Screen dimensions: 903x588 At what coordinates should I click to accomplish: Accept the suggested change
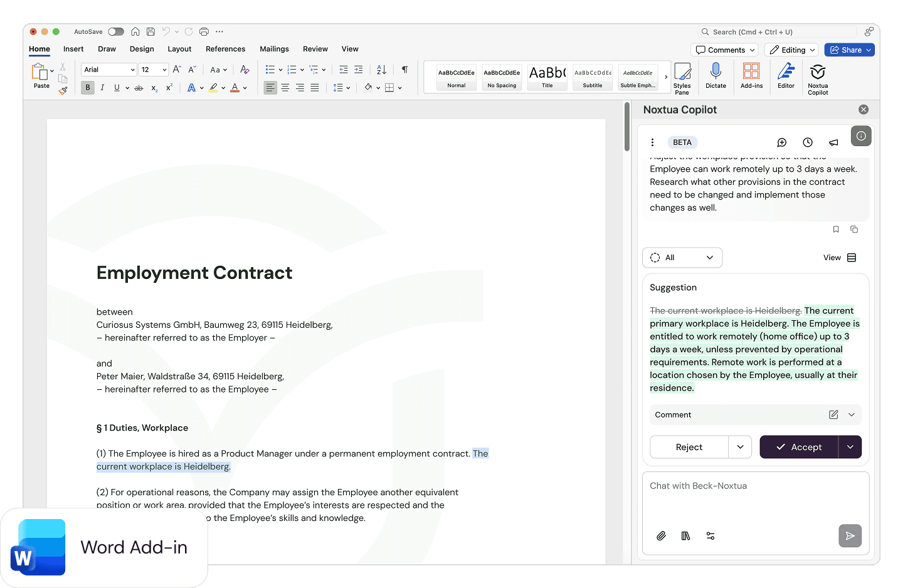pyautogui.click(x=799, y=447)
